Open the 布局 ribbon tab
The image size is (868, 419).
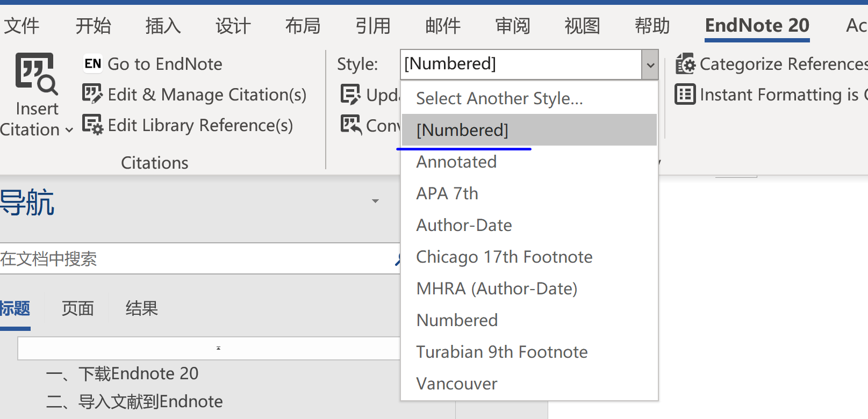(x=303, y=25)
